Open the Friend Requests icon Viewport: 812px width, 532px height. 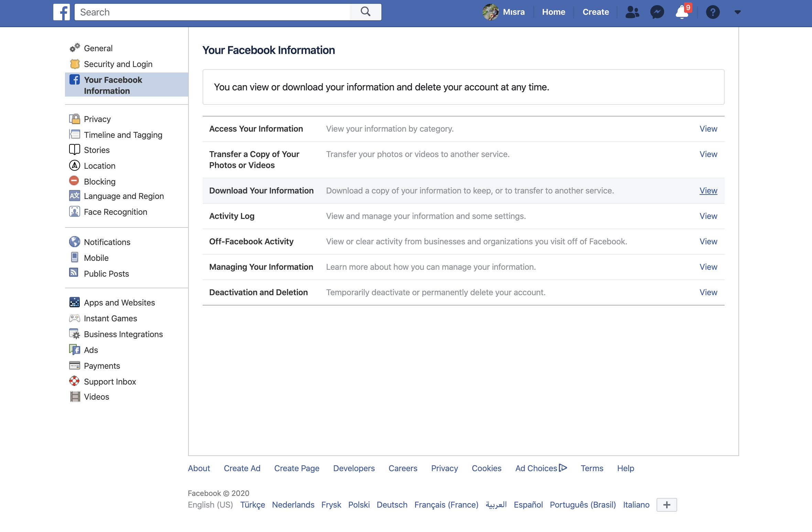click(x=632, y=12)
